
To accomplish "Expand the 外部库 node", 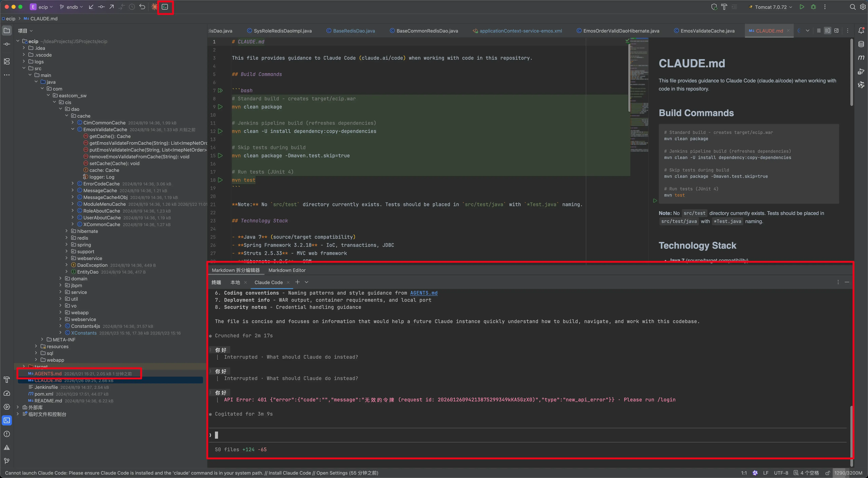I will click(17, 407).
